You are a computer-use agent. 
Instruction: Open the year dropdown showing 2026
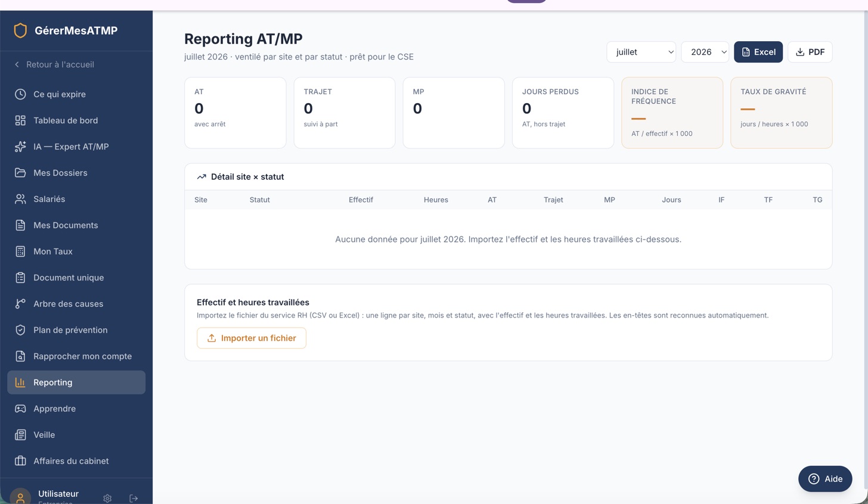pyautogui.click(x=705, y=52)
